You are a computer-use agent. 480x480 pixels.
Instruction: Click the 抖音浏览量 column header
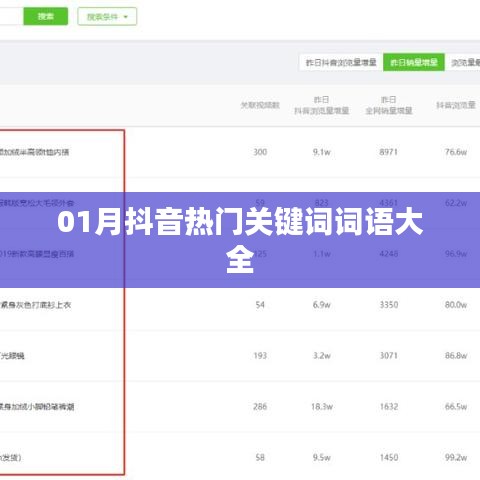pos(456,105)
